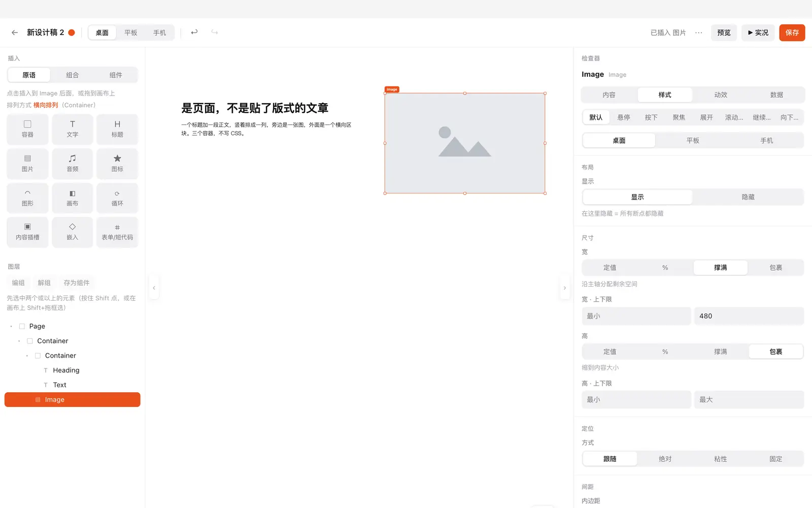Collapse the inner Container layer node
The height and width of the screenshot is (508, 812).
point(27,356)
